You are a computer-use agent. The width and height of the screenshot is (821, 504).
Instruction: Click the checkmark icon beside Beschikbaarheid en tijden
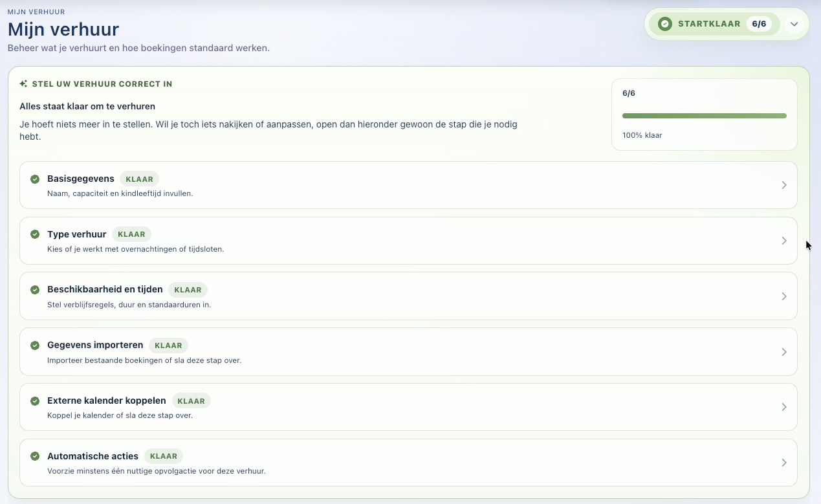[35, 290]
